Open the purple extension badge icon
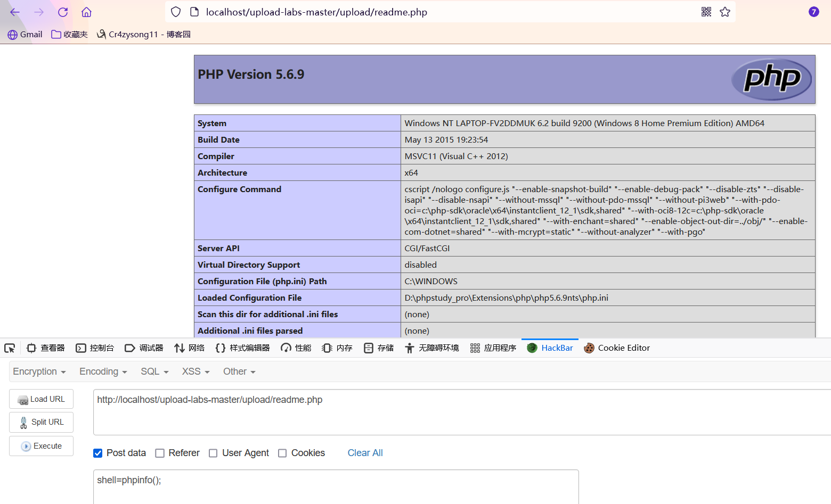This screenshot has width=831, height=504. click(813, 12)
